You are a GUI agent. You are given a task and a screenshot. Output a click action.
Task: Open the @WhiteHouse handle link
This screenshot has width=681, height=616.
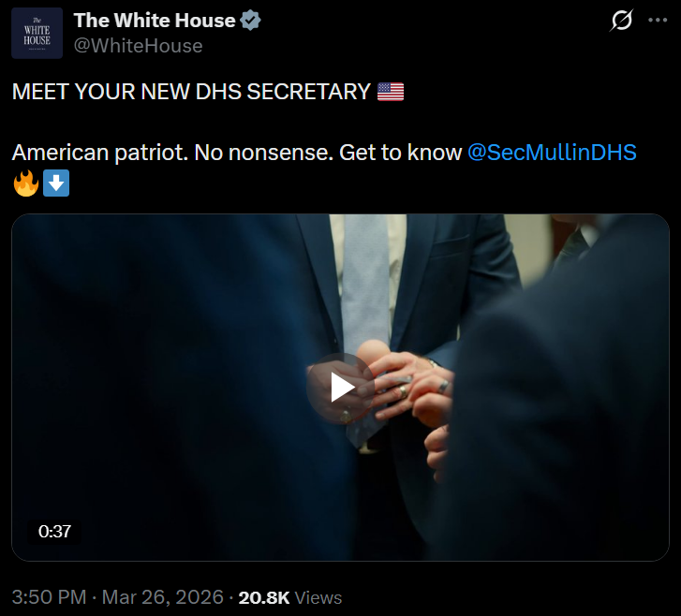[138, 45]
